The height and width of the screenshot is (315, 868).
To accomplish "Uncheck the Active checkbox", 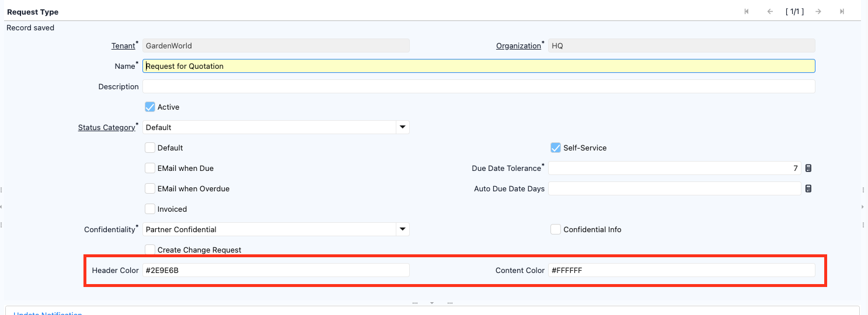I will pyautogui.click(x=150, y=107).
